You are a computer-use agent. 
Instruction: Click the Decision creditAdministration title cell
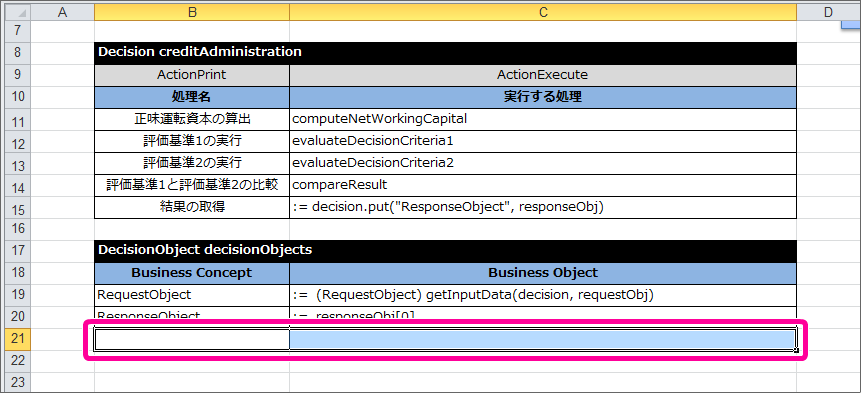pos(445,53)
